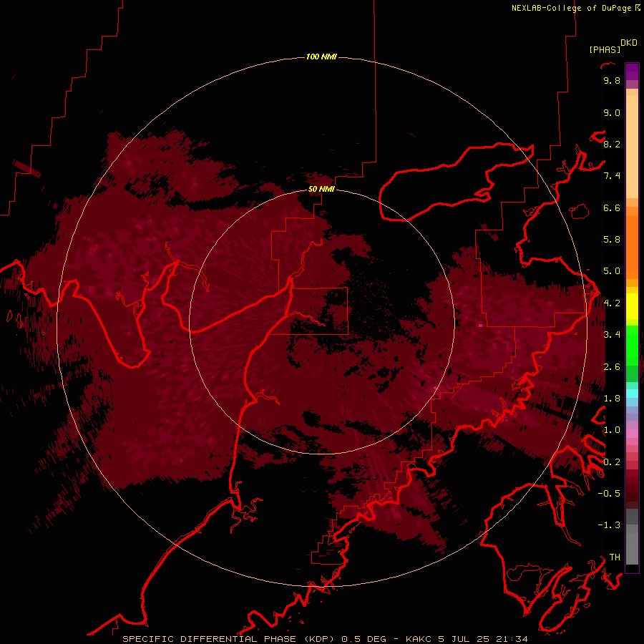Screen dimensions: 644x644
Task: Click the 0.2 scale value
Action: [612, 462]
